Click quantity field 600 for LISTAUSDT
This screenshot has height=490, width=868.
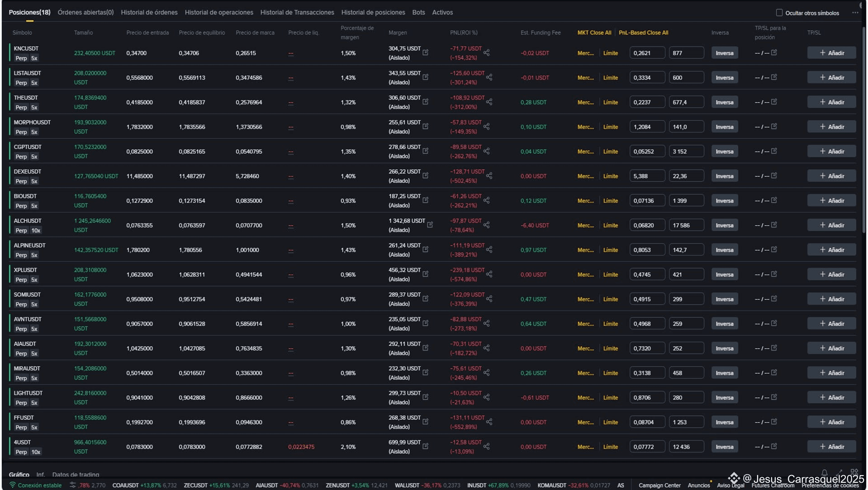(x=686, y=77)
